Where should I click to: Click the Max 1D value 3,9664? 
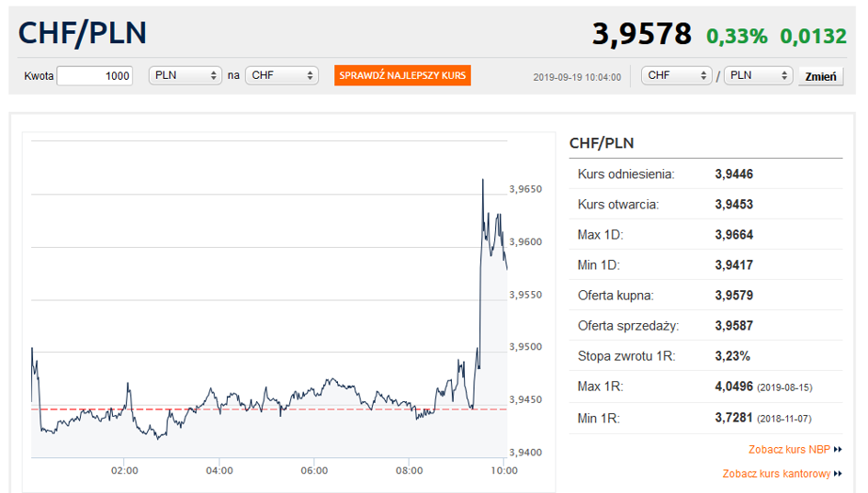[x=734, y=235]
